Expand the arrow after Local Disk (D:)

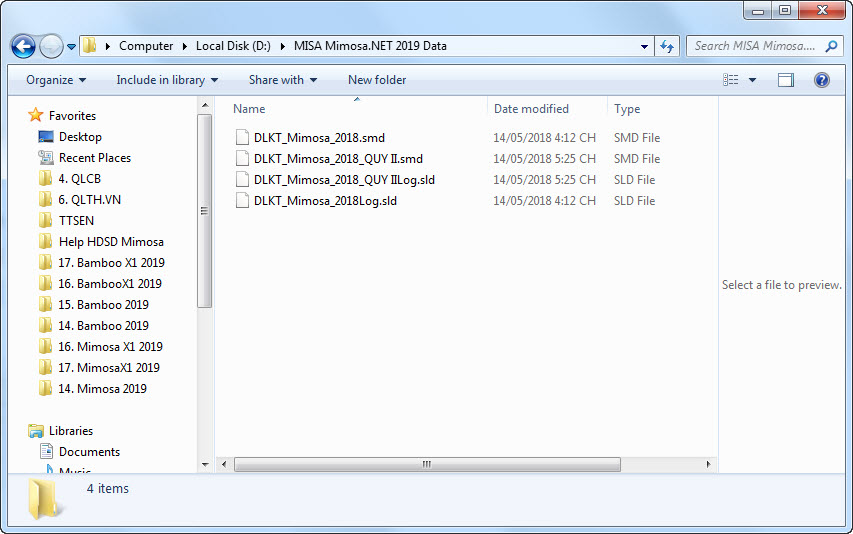(282, 46)
